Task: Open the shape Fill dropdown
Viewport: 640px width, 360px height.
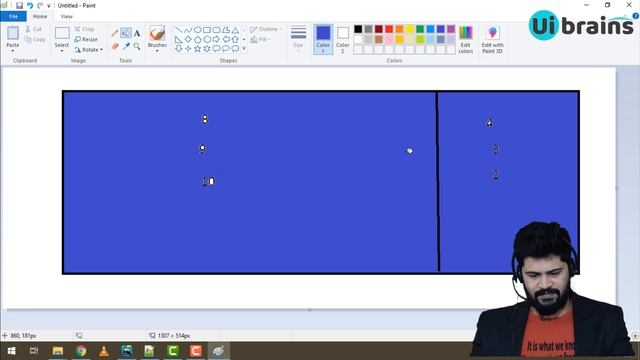Action: pyautogui.click(x=260, y=39)
